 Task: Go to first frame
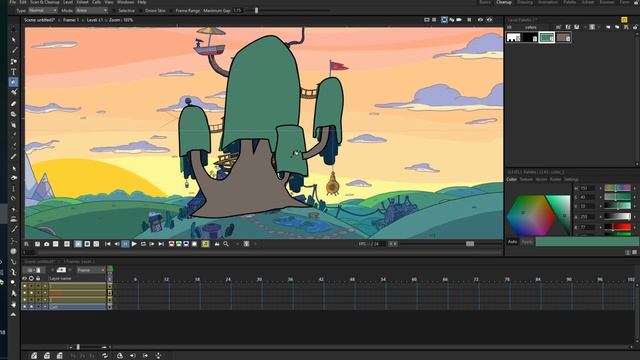click(108, 244)
